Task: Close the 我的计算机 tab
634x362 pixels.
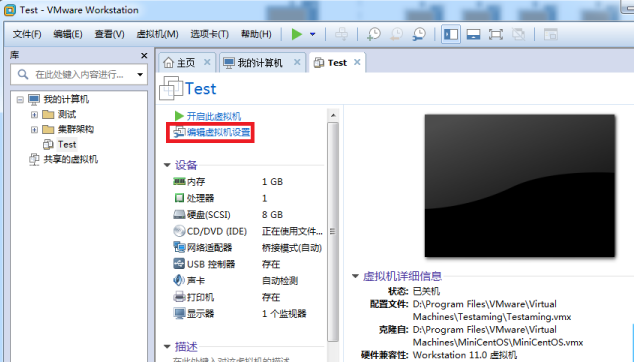Action: pos(297,62)
